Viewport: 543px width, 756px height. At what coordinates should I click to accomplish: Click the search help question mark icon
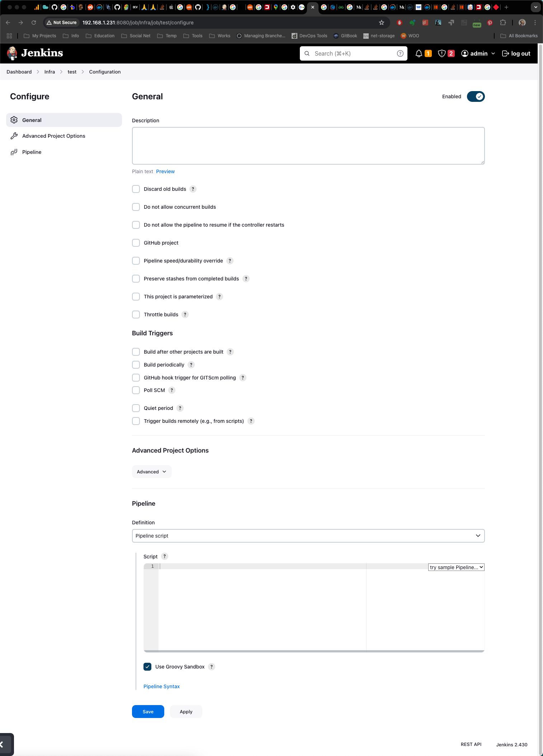400,53
